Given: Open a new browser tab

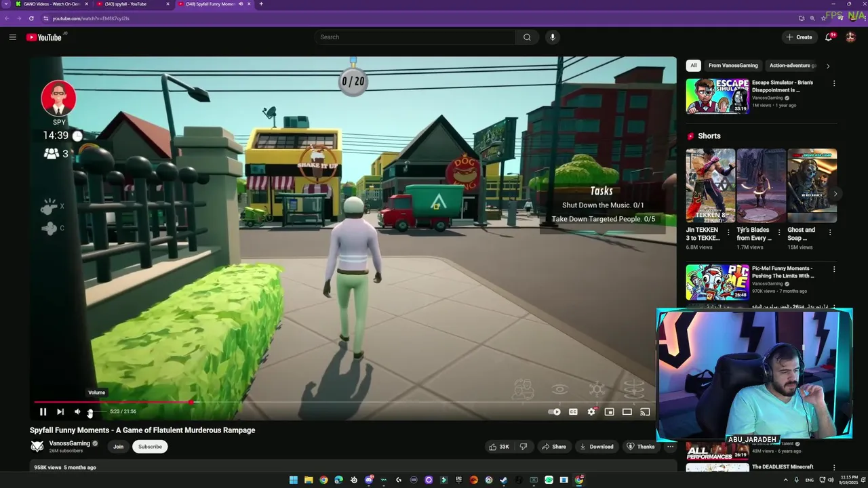Looking at the screenshot, I should (x=261, y=4).
